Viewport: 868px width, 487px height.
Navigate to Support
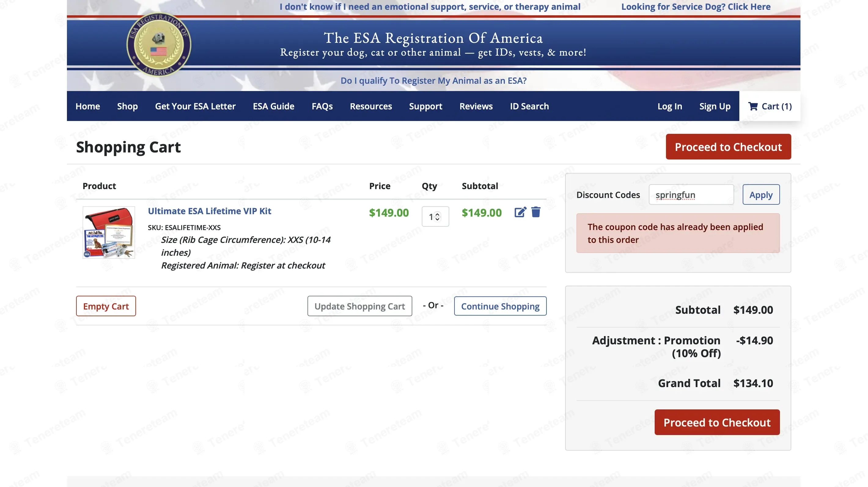tap(425, 106)
